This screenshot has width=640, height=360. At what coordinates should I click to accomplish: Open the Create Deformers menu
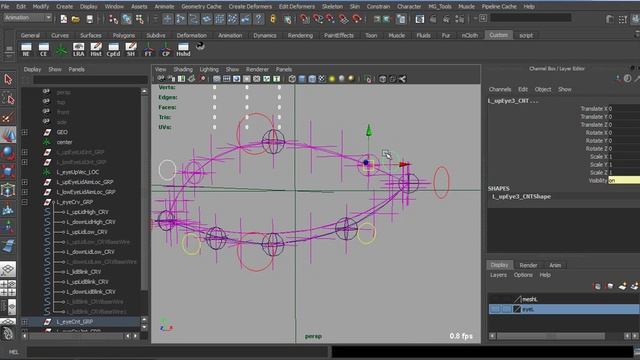[x=250, y=7]
